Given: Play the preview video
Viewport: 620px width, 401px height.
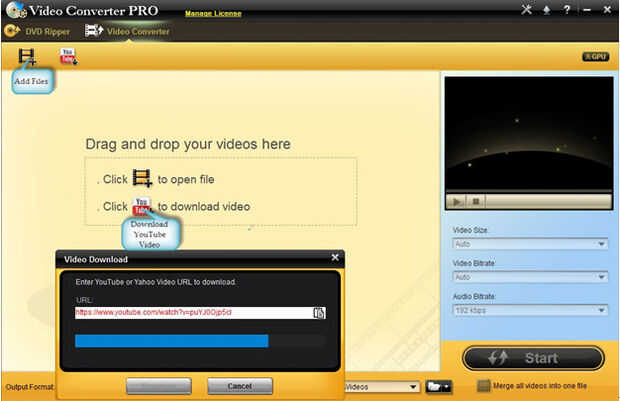Looking at the screenshot, I should click(x=456, y=202).
